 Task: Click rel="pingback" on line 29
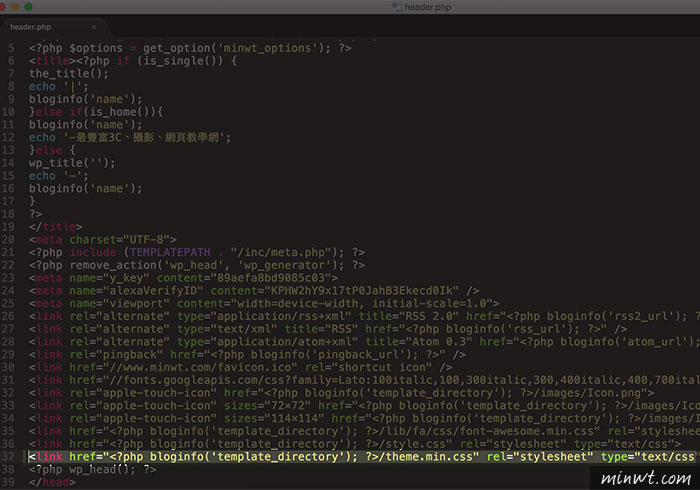click(x=116, y=355)
